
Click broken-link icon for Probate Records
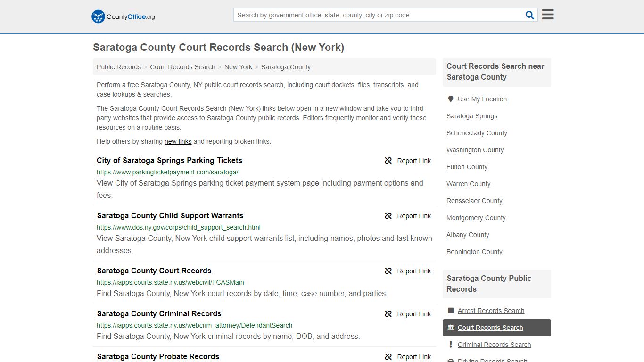[x=388, y=357]
